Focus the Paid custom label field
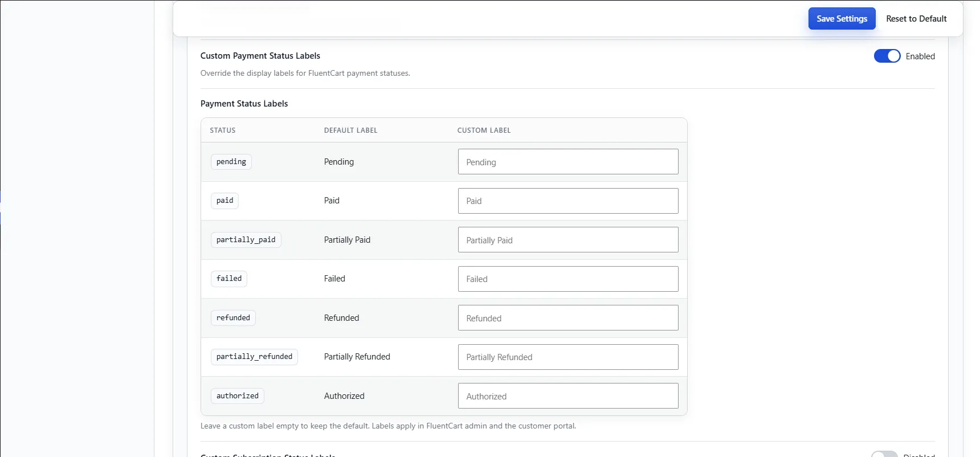 (x=568, y=201)
